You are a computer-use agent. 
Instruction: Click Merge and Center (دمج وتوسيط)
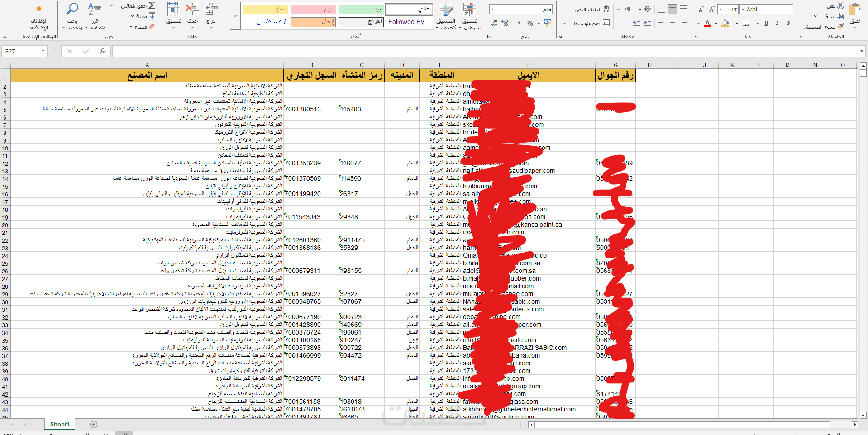[592, 23]
